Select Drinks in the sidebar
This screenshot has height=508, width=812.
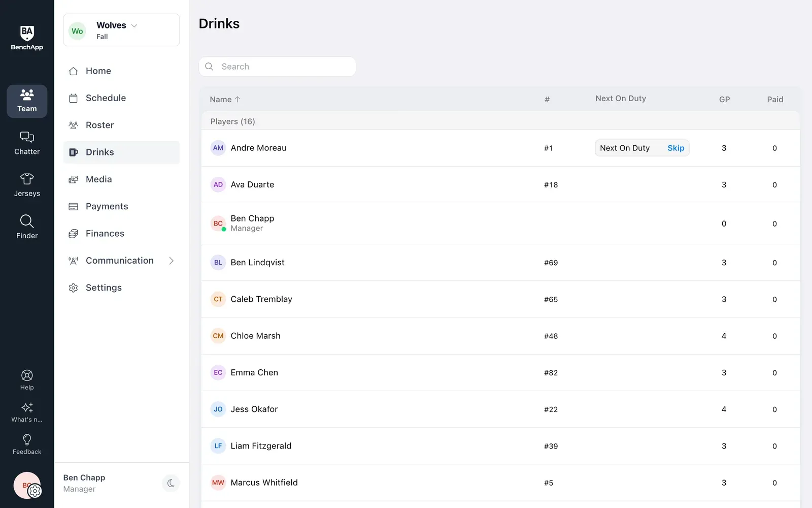[121, 152]
